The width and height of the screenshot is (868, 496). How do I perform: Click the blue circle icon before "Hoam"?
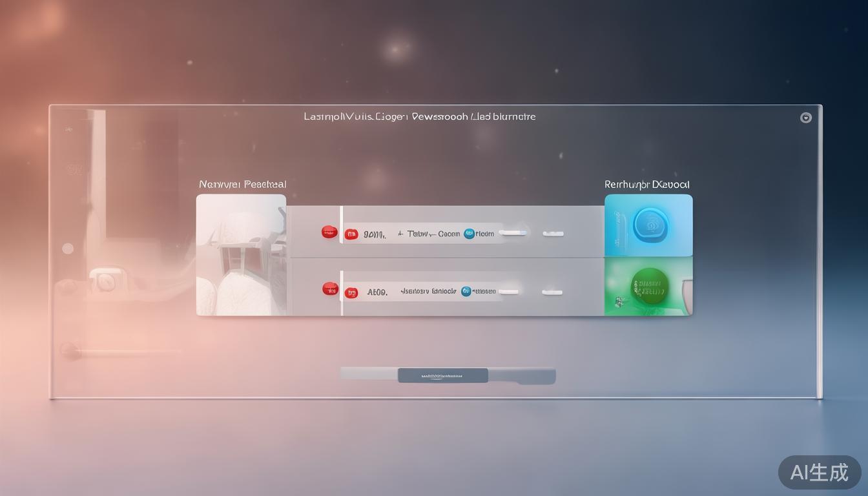click(469, 234)
